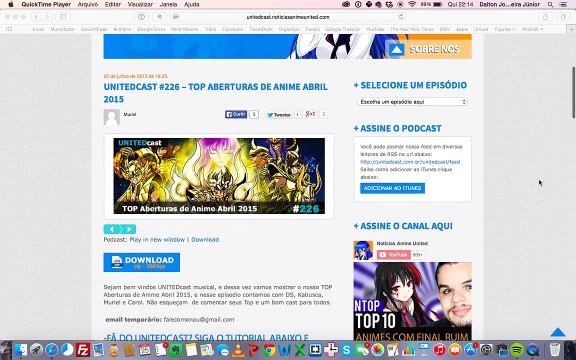The width and height of the screenshot is (576, 360).
Task: Click the podcast player's previous button
Action: [111, 229]
